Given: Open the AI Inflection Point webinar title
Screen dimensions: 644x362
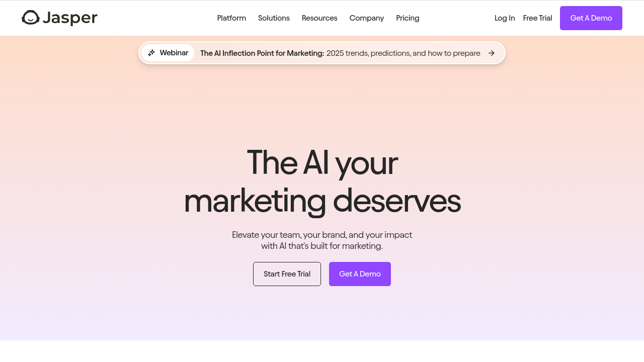Looking at the screenshot, I should tap(262, 53).
